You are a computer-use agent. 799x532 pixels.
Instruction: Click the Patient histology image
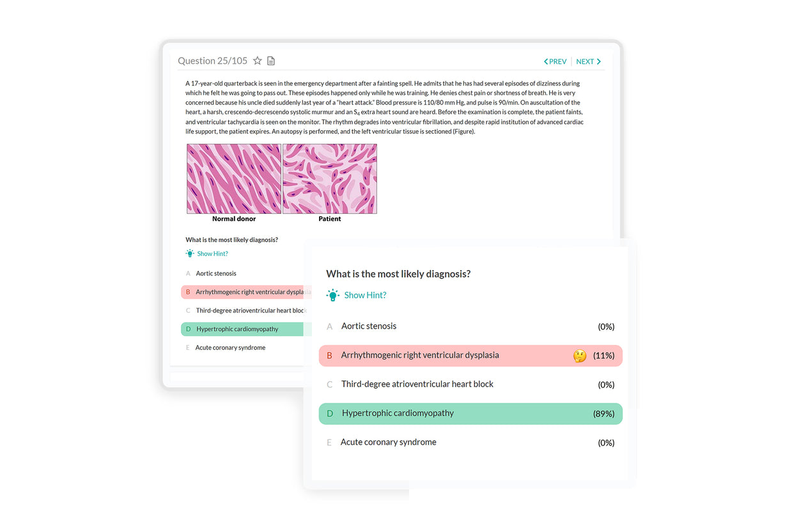[329, 178]
